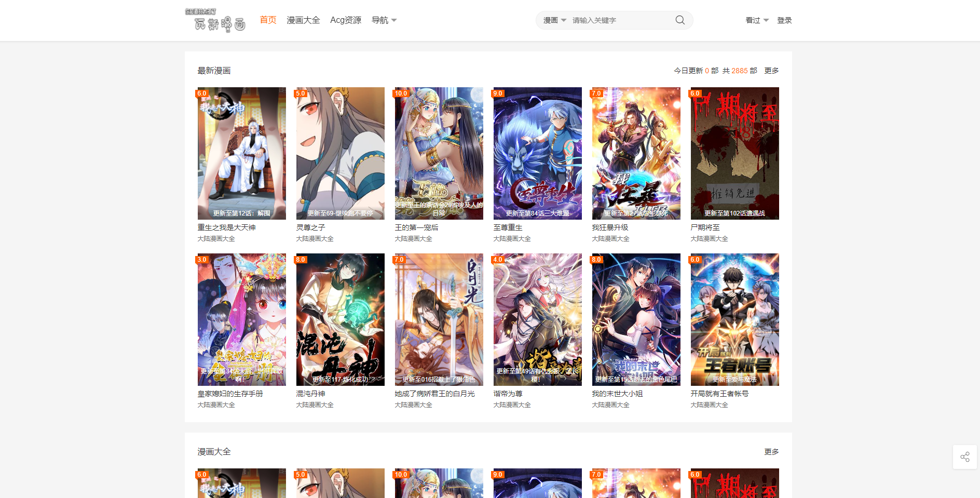Click 大陆漫画大全 under 灵尊之子

[315, 239]
